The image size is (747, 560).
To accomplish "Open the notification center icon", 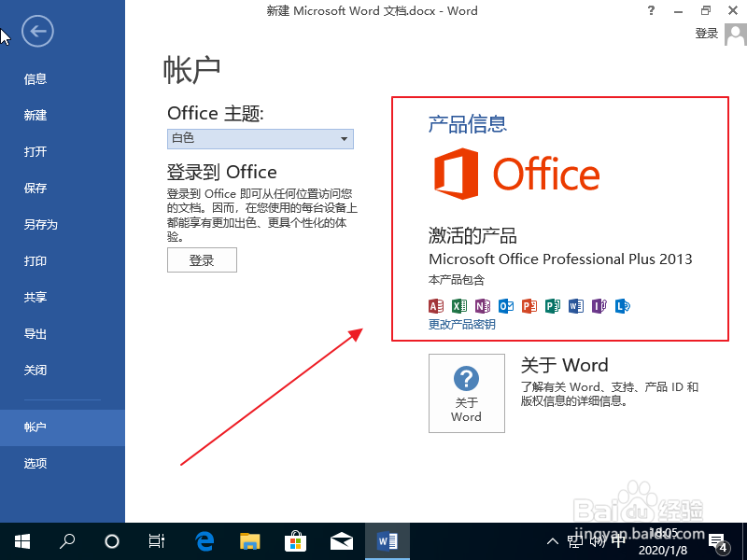I will [x=718, y=542].
